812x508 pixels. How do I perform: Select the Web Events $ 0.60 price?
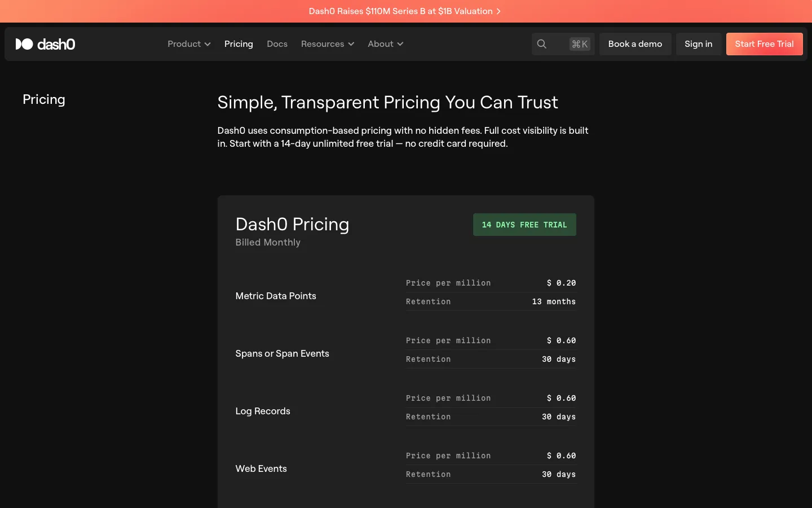click(561, 456)
